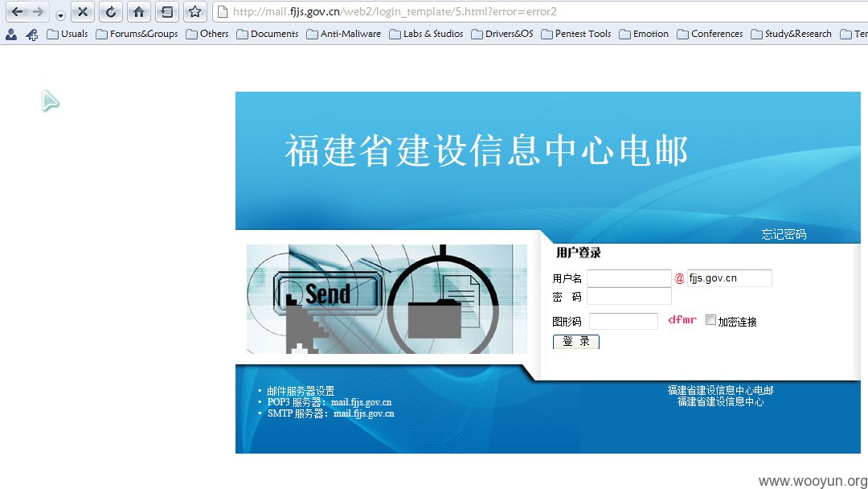Stop loading with the X button
This screenshot has width=868, height=489.
tap(83, 11)
